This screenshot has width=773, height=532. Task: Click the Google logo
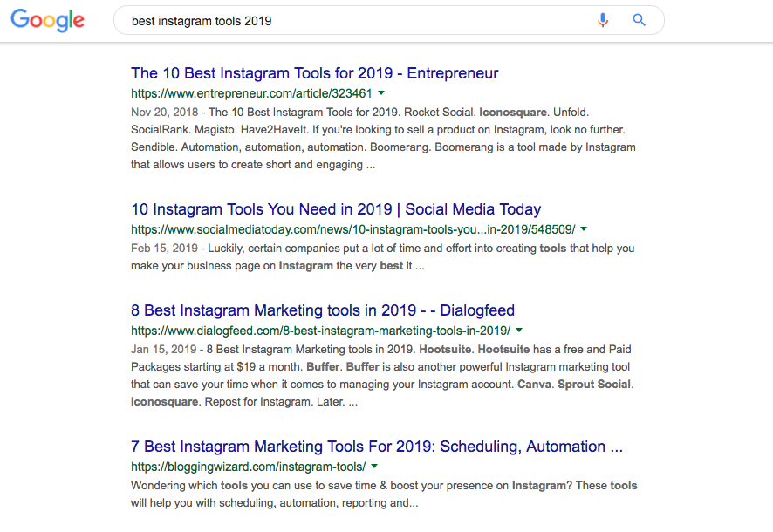pyautogui.click(x=47, y=21)
